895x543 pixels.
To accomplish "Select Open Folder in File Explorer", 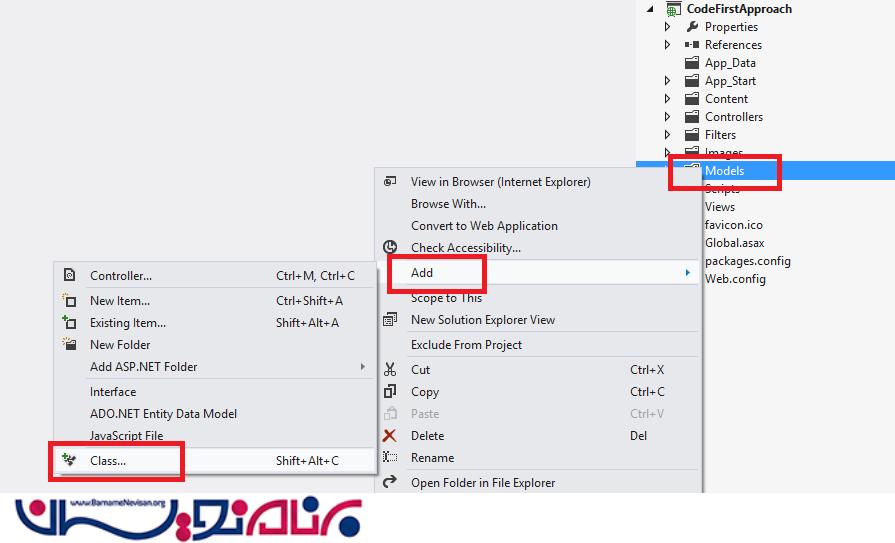I will tap(482, 482).
